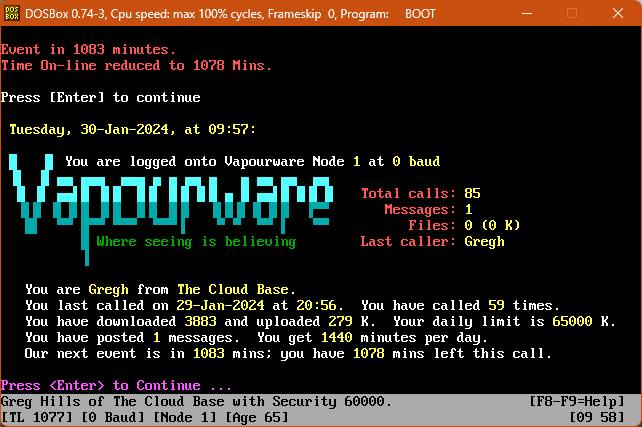Click the '[0 Baud]' status indicator
The width and height of the screenshot is (642, 427).
coord(113,418)
